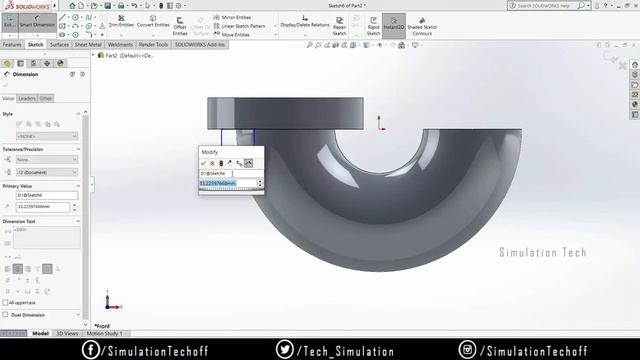Open Display/Delete Relations tool
Image resolution: width=640 pixels, height=360 pixels.
click(x=305, y=22)
